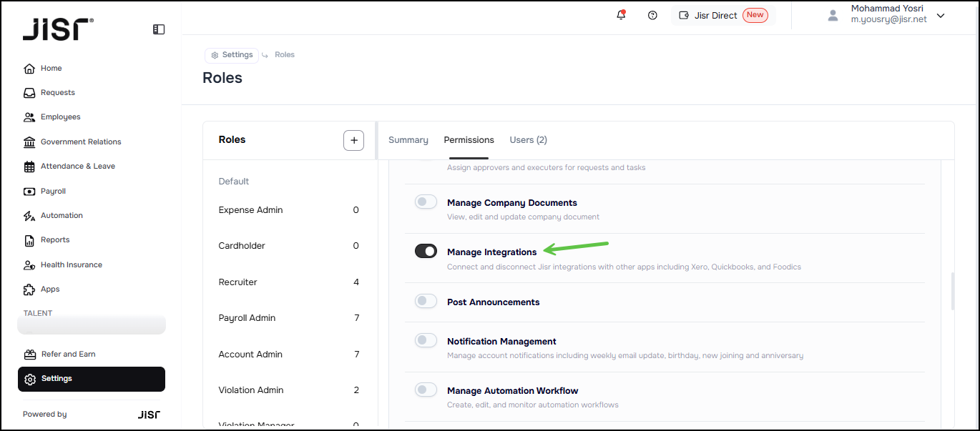This screenshot has height=431, width=980.
Task: Disable the Manage Integrations toggle
Action: [426, 251]
